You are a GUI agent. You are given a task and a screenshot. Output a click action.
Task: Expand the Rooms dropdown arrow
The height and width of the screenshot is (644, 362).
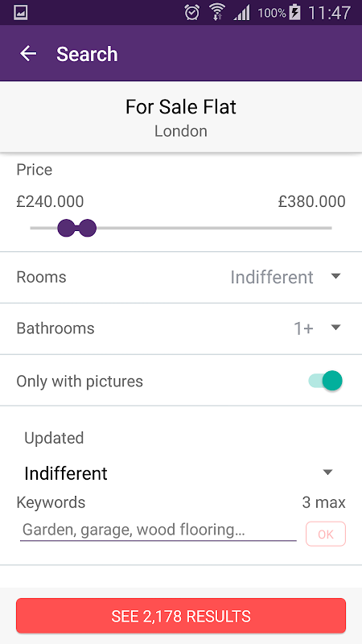tap(335, 276)
